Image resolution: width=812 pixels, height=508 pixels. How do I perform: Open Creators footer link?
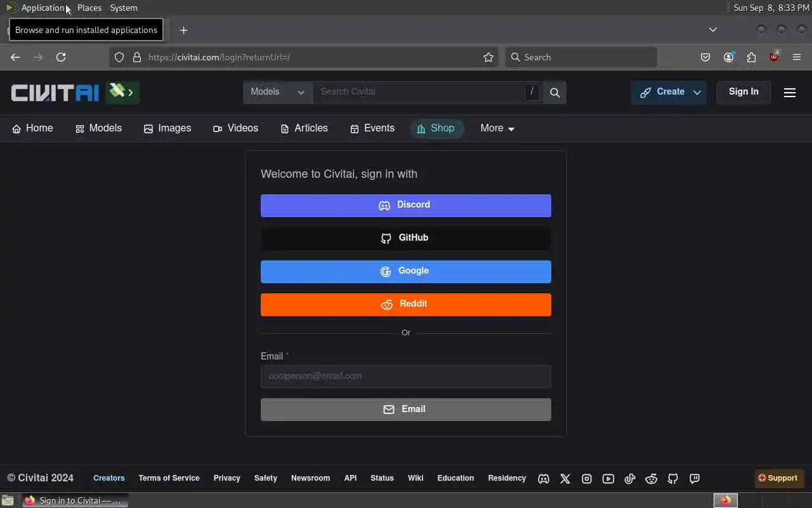tap(109, 478)
